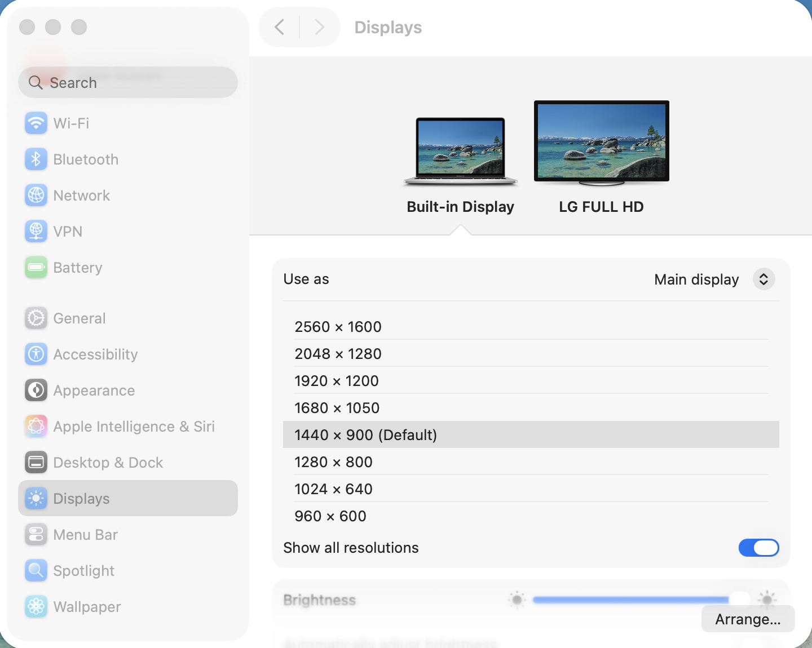Click the General gear icon

click(x=36, y=318)
